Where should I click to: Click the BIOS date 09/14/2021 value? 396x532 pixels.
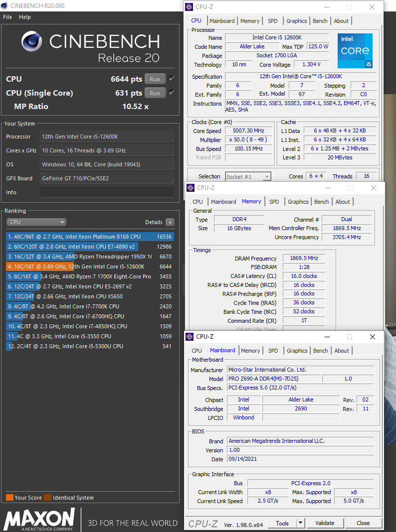(x=301, y=459)
